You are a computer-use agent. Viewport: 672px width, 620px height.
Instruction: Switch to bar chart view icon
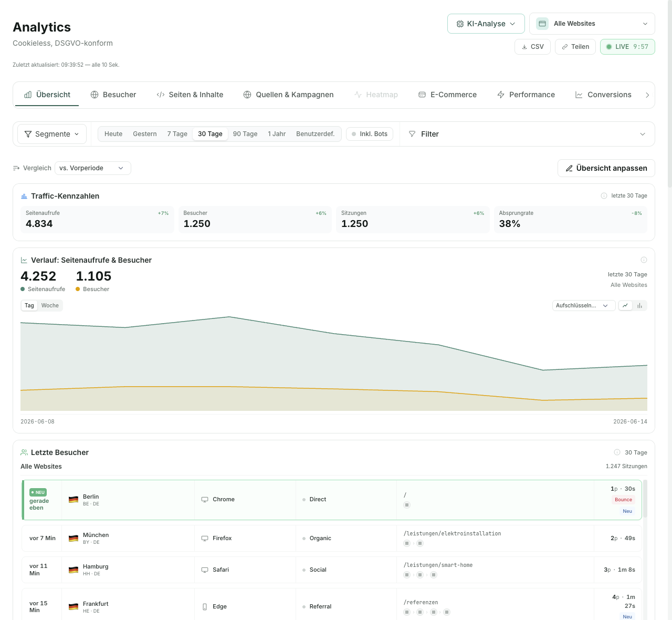coord(640,306)
